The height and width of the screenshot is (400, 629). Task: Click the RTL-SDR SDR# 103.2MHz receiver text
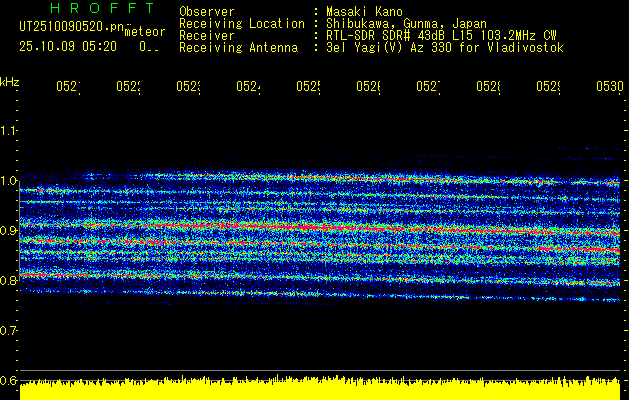click(441, 36)
